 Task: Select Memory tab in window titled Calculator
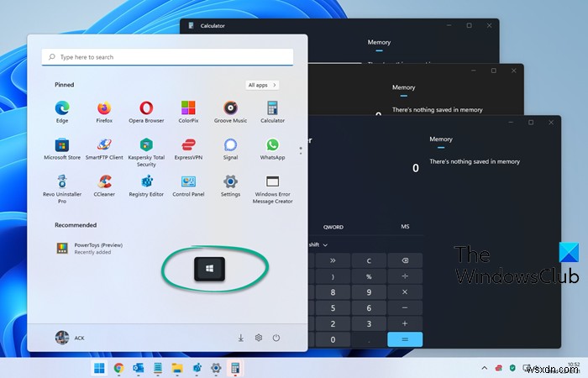tap(379, 43)
